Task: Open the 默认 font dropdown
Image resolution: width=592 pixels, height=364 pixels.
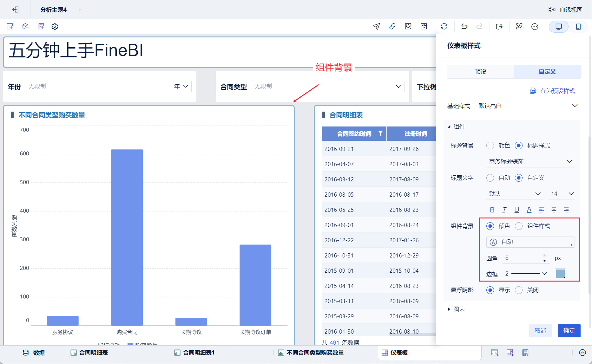Action: tap(515, 194)
